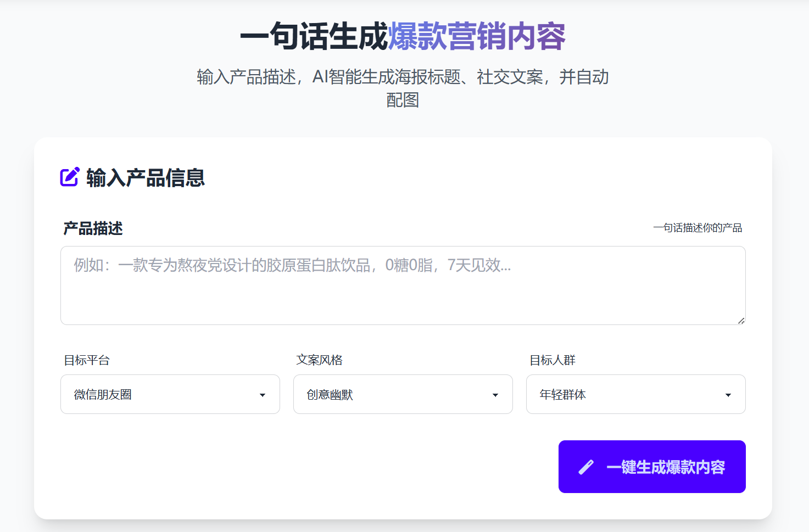The height and width of the screenshot is (532, 809).
Task: Click the pen icon in the generate button
Action: [586, 467]
